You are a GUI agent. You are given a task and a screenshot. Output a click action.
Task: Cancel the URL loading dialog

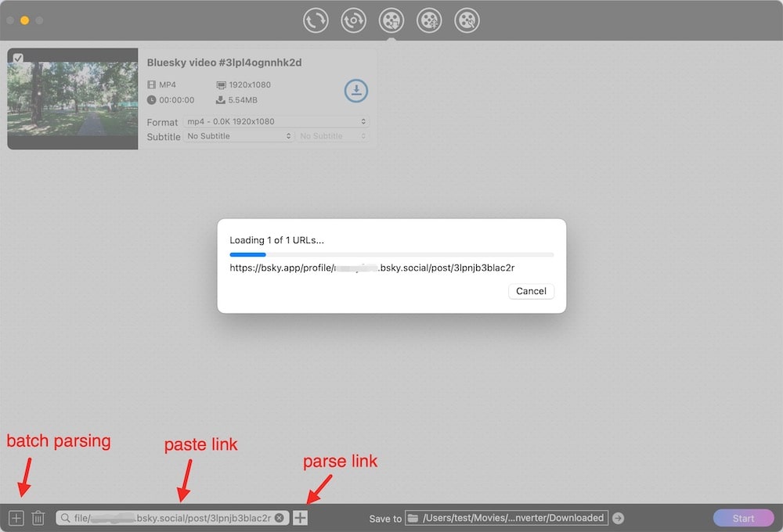(531, 291)
